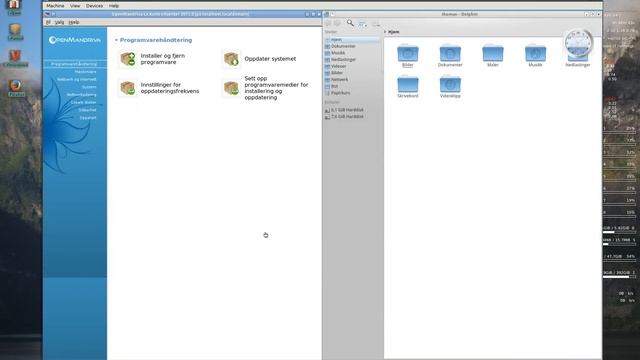The image size is (640, 360).
Task: Open the Dokumenter folder icon in Dolphin
Action: click(450, 53)
